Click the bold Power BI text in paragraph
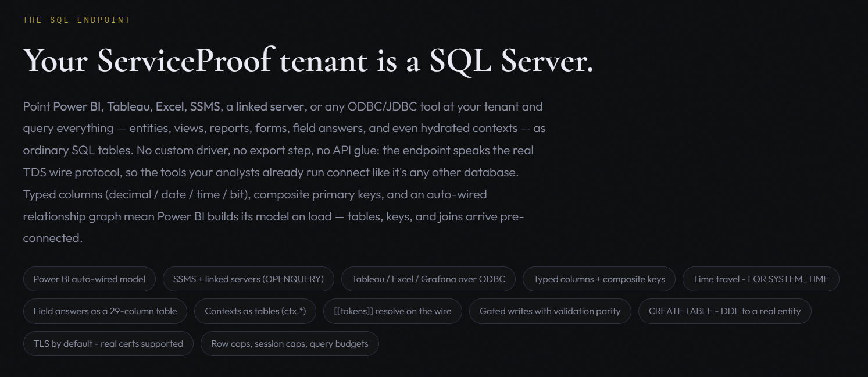Screen dimensions: 868x377 coord(77,106)
